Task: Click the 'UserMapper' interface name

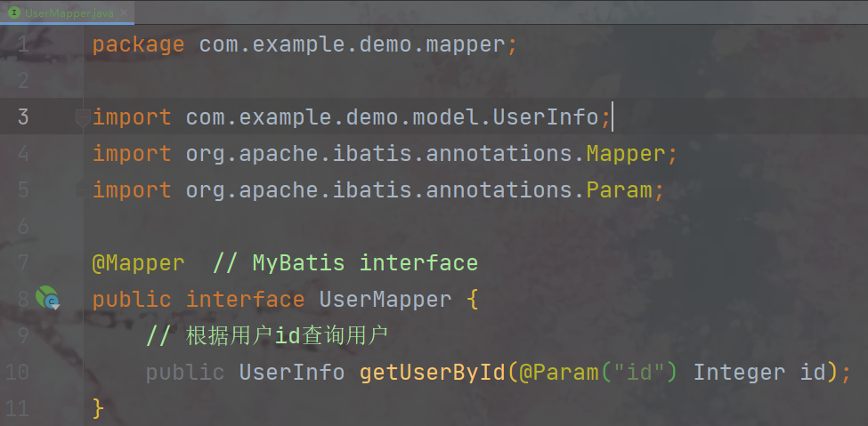Action: pyautogui.click(x=385, y=300)
